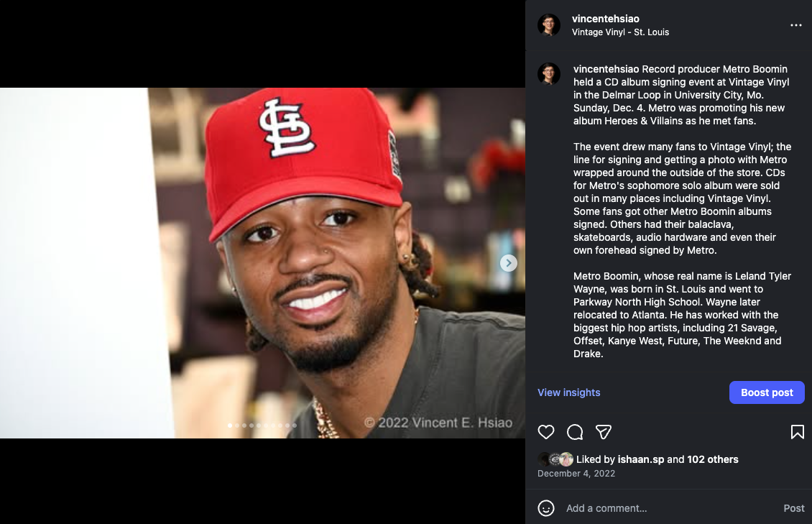Select the carousel pagination dots indicator
The height and width of the screenshot is (524, 812).
point(262,426)
